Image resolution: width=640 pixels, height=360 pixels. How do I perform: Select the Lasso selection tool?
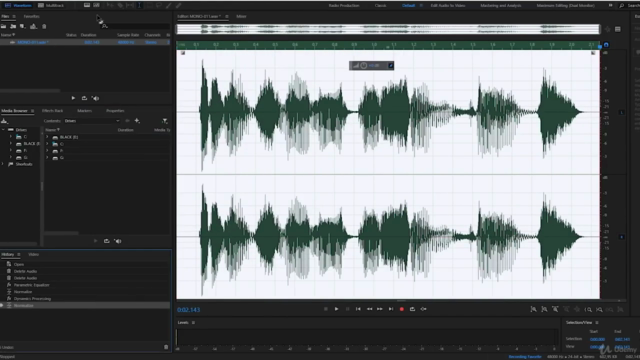(159, 5)
